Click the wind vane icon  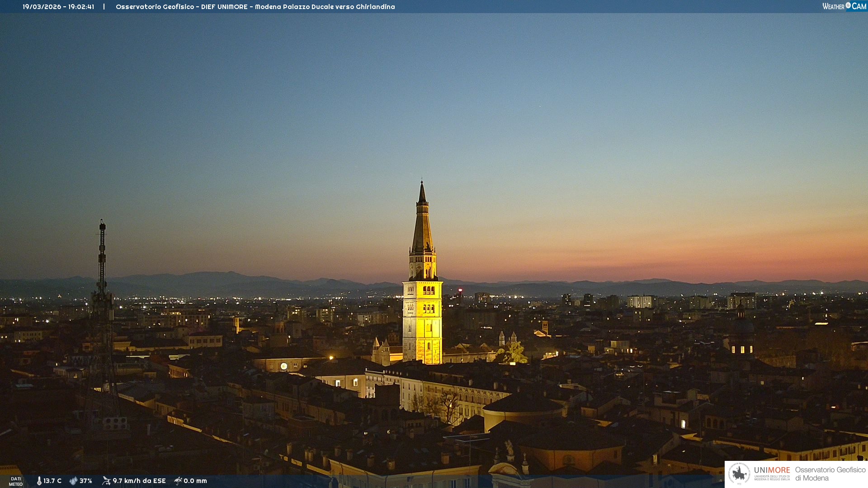[106, 481]
